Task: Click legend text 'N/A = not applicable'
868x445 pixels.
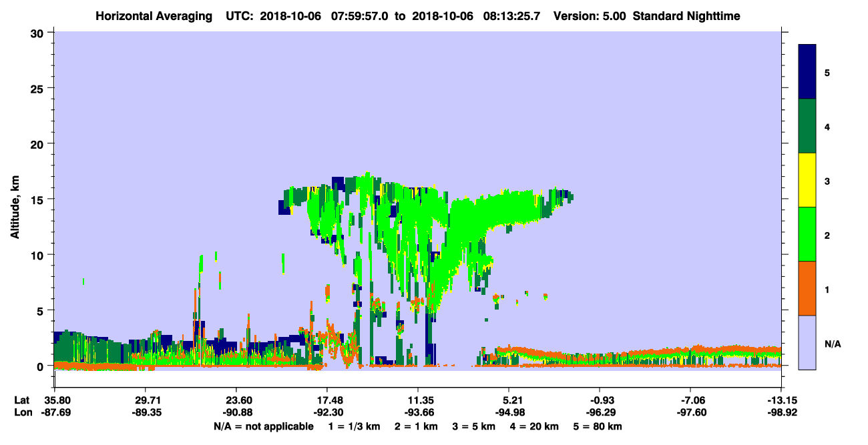Action: coord(263,426)
